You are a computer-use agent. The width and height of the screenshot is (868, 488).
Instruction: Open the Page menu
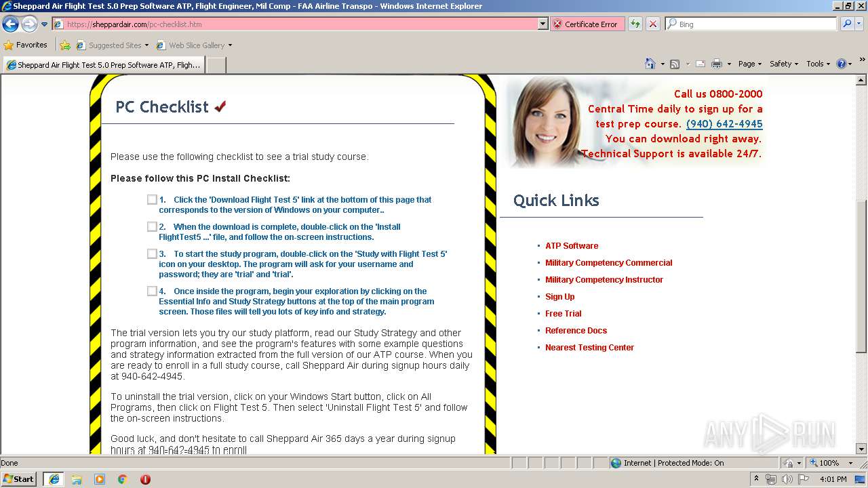[750, 64]
